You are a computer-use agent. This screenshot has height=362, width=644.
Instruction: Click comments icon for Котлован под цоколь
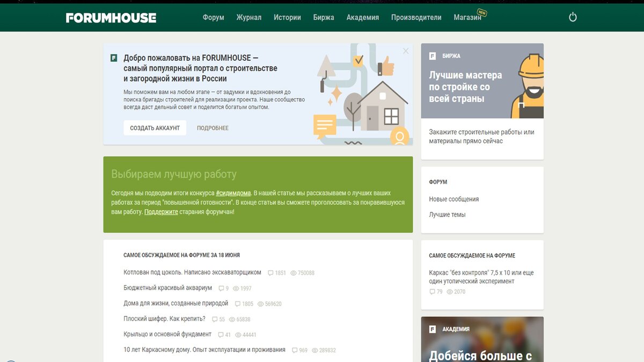point(270,273)
